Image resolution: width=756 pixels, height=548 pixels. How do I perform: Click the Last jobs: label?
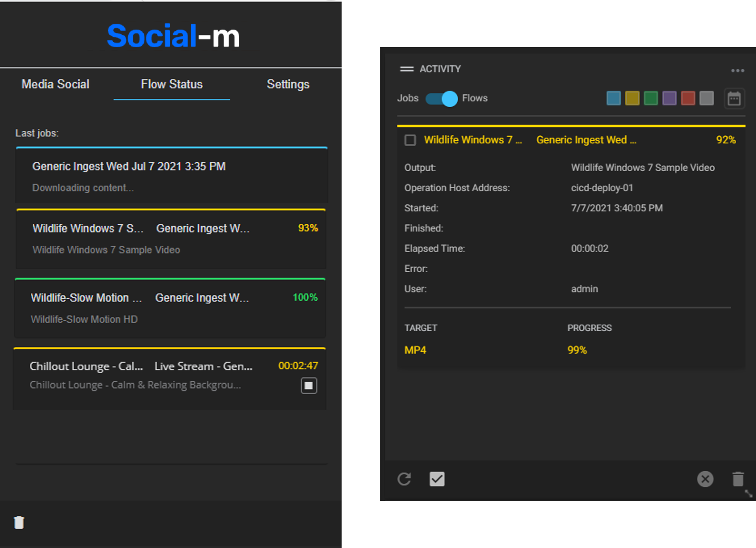click(x=37, y=133)
